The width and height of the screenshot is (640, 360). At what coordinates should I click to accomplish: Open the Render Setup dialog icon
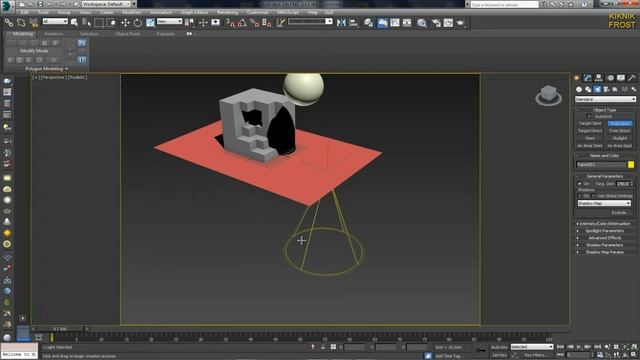[436, 23]
